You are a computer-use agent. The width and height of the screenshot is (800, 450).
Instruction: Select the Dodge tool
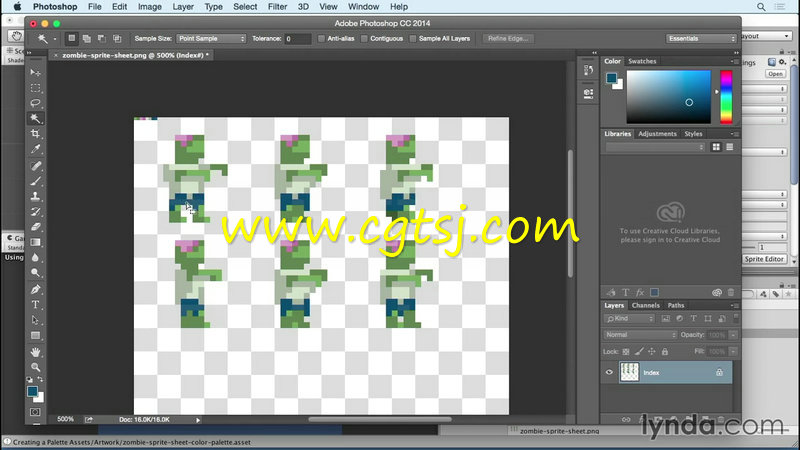[x=35, y=273]
